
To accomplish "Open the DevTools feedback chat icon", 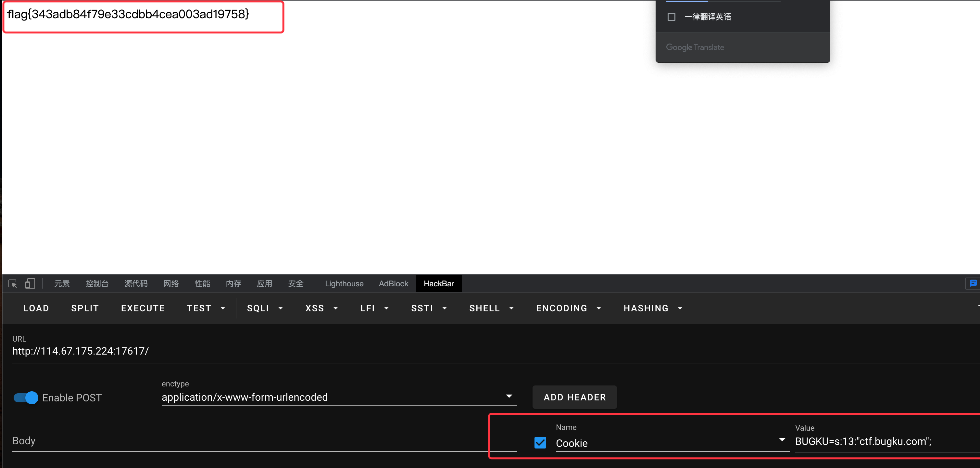I will pos(973,283).
